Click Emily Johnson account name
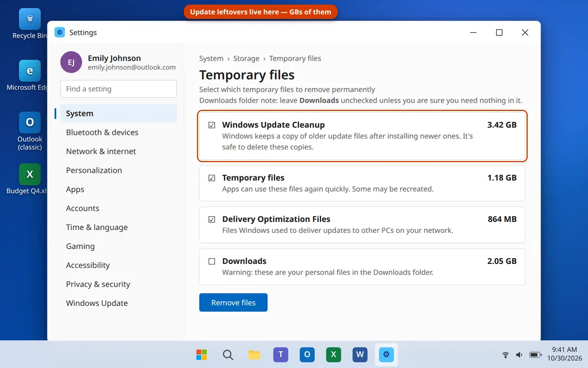The width and height of the screenshot is (588, 368). (x=114, y=58)
